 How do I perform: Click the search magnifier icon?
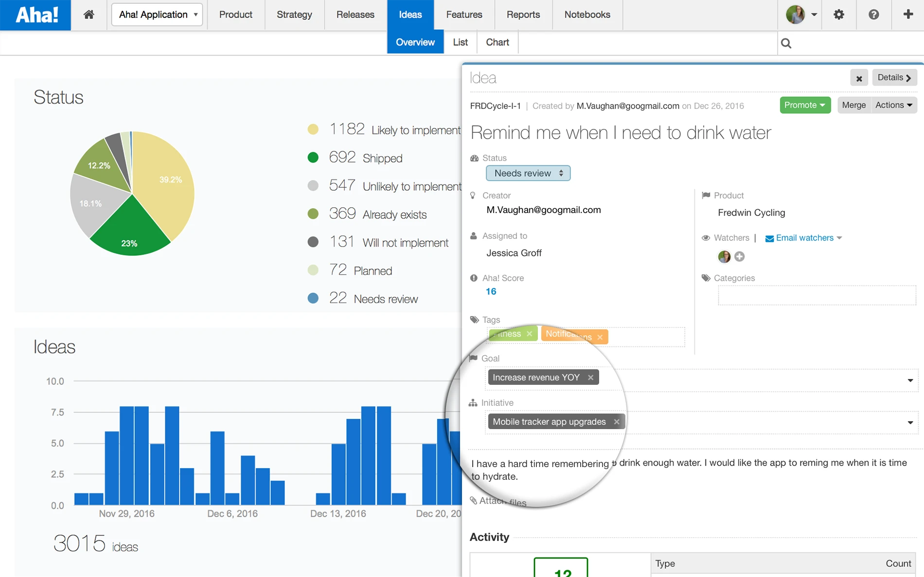tap(786, 43)
